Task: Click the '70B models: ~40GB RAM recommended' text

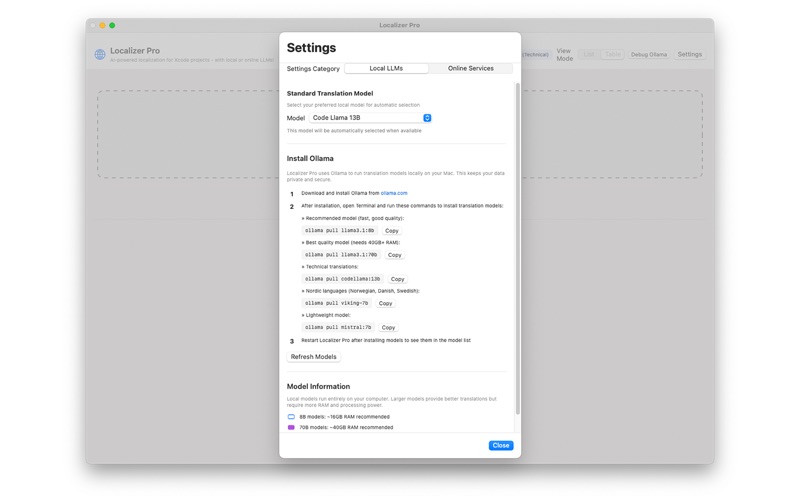Action: (346, 428)
